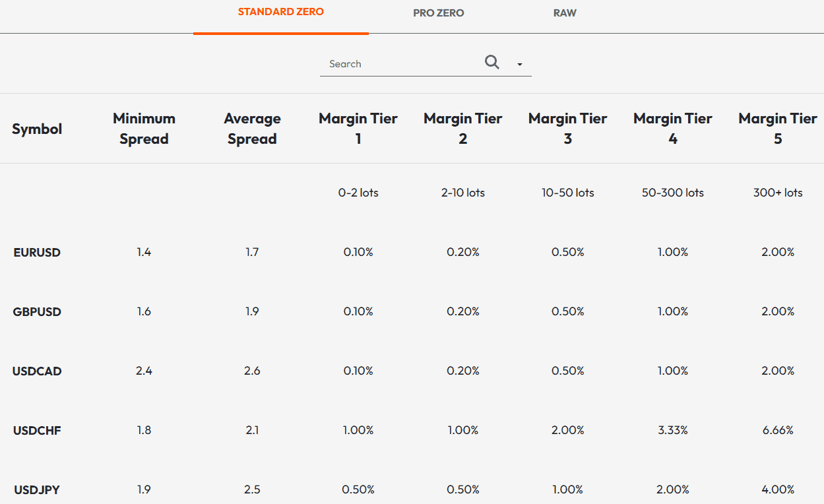Select the USDCHF symbol

point(37,430)
